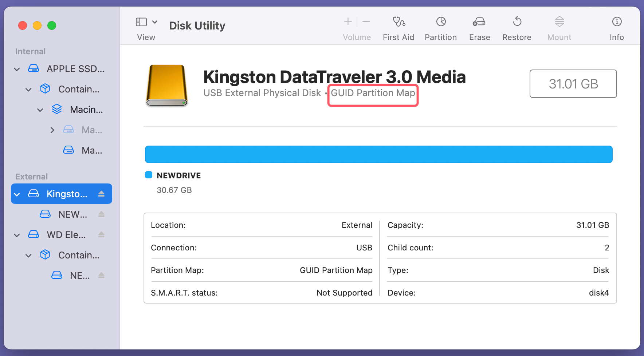This screenshot has width=644, height=356.
Task: Collapse the WD Elements disclosure triangle
Action: (17, 235)
